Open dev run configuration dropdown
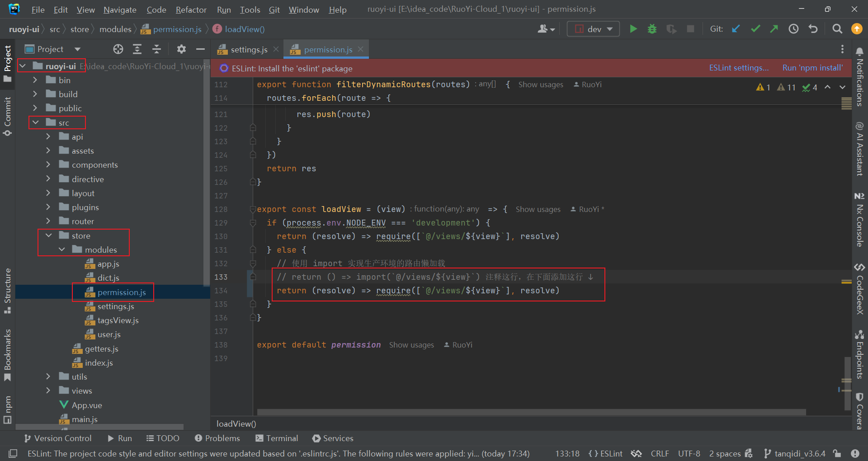868x461 pixels. (593, 29)
